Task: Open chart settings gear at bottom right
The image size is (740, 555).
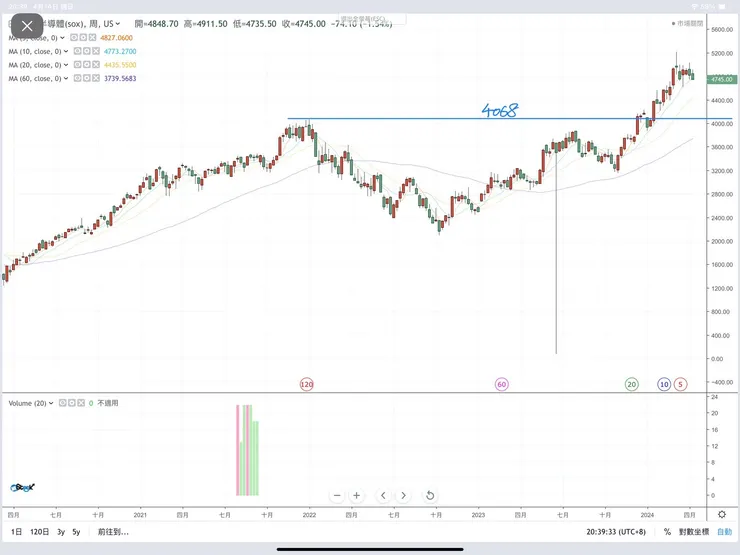Action: pyautogui.click(x=722, y=514)
